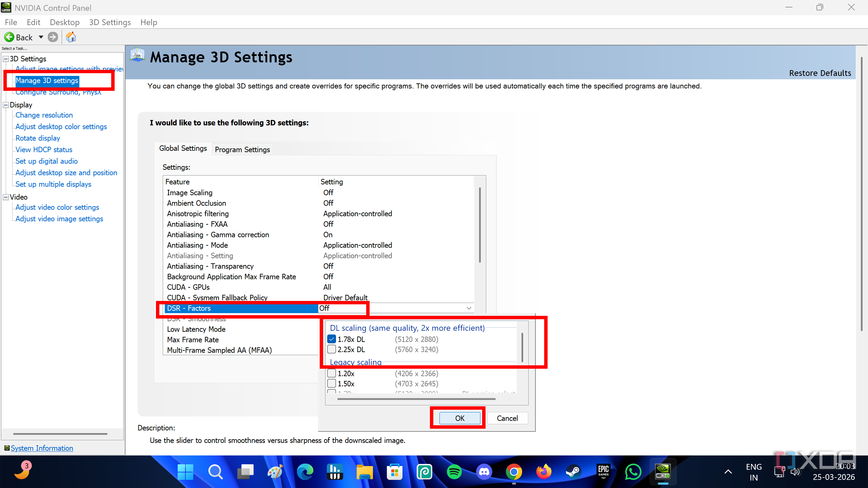The height and width of the screenshot is (488, 868).
Task: Open Discord taskbar icon
Action: [484, 472]
